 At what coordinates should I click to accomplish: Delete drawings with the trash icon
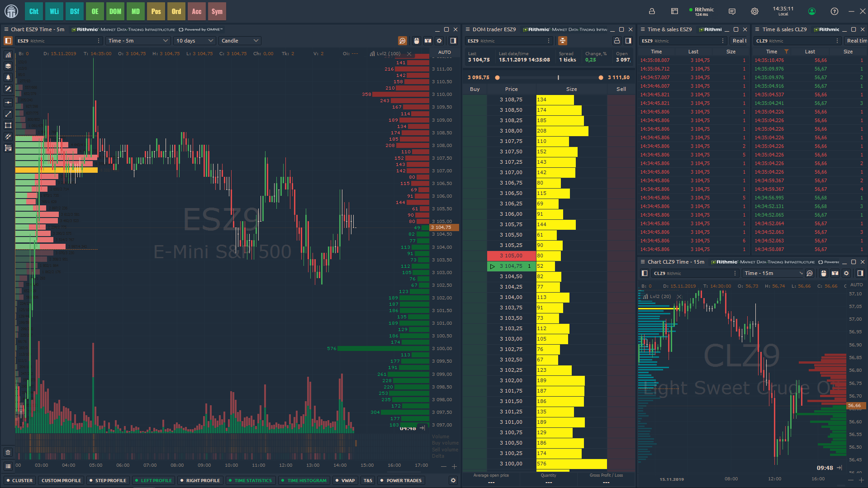(x=8, y=452)
